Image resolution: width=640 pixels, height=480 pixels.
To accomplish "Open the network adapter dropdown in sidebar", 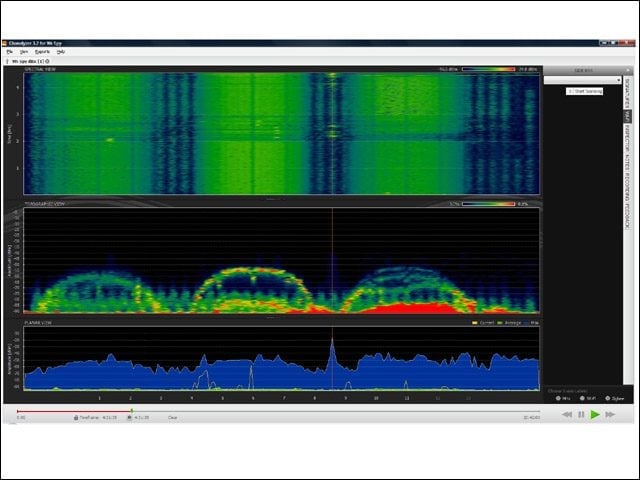I will (x=582, y=80).
